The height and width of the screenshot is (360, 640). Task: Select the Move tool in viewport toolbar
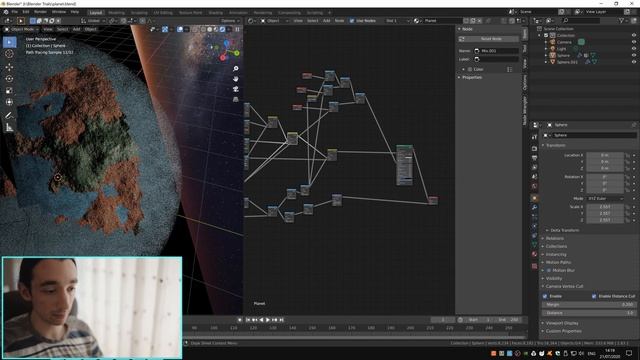(x=9, y=67)
